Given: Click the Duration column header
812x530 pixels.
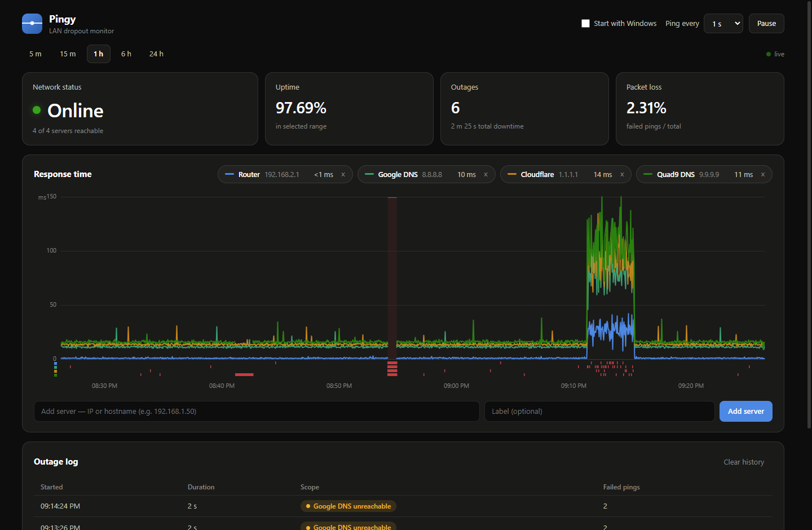Looking at the screenshot, I should 201,487.
